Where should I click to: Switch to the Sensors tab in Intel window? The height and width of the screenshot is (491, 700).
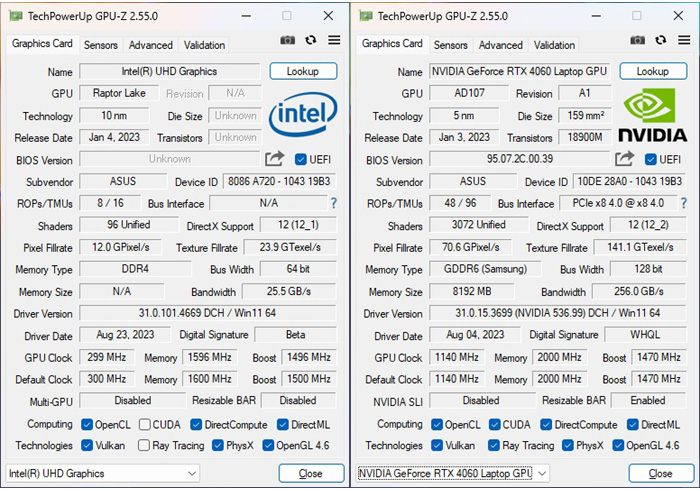[100, 45]
